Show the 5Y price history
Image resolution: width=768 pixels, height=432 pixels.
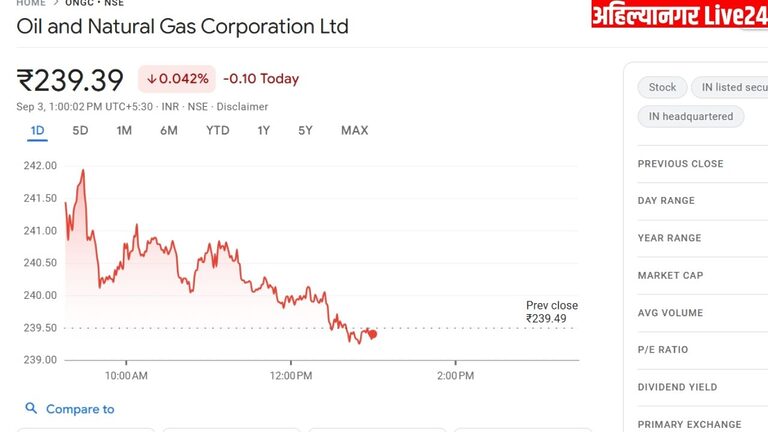point(305,130)
